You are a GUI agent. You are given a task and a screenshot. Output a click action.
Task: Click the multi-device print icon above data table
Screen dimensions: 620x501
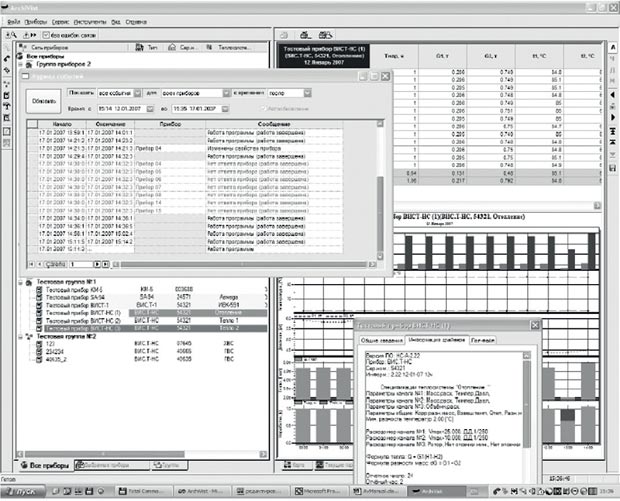click(326, 35)
